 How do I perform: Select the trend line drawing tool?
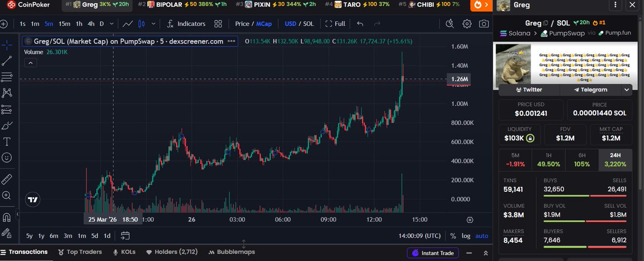click(7, 61)
